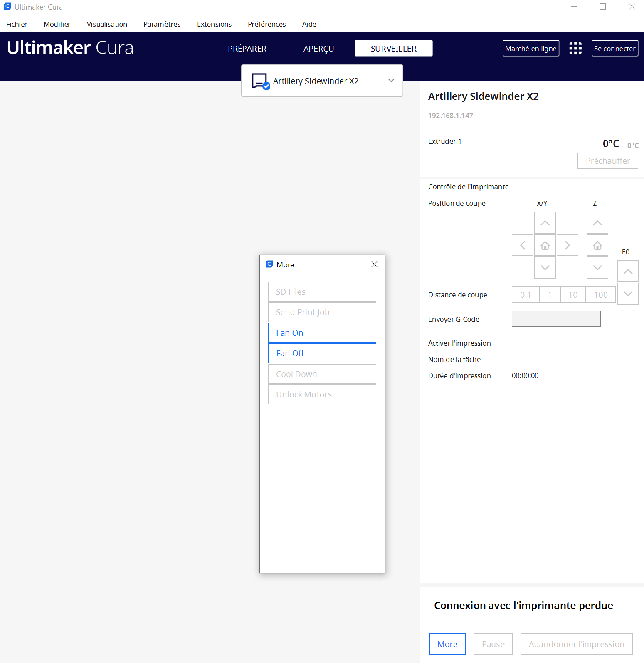
Task: Click the Se connecter button
Action: click(x=614, y=48)
